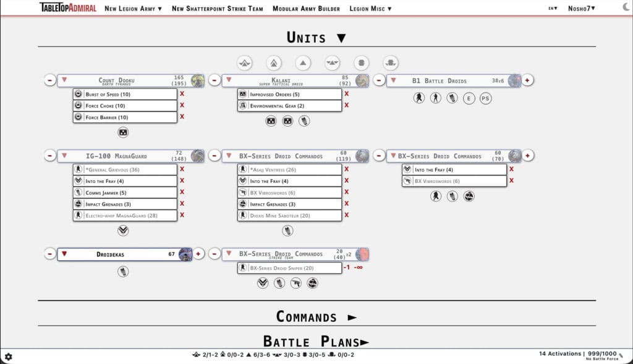Toggle dark mode with the moon icon
Screen dimensions: 633x364
point(627,6)
